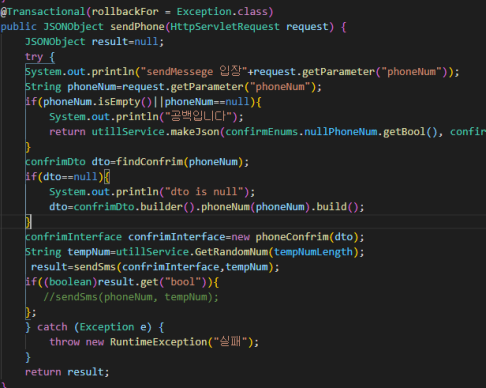Click the @Transactional annotation text
Viewport: 486px width, 388px height.
pyautogui.click(x=43, y=12)
